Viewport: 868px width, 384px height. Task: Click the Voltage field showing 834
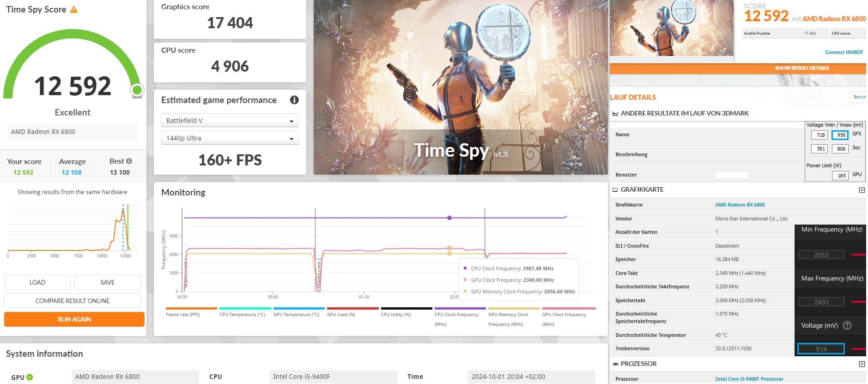tap(821, 349)
